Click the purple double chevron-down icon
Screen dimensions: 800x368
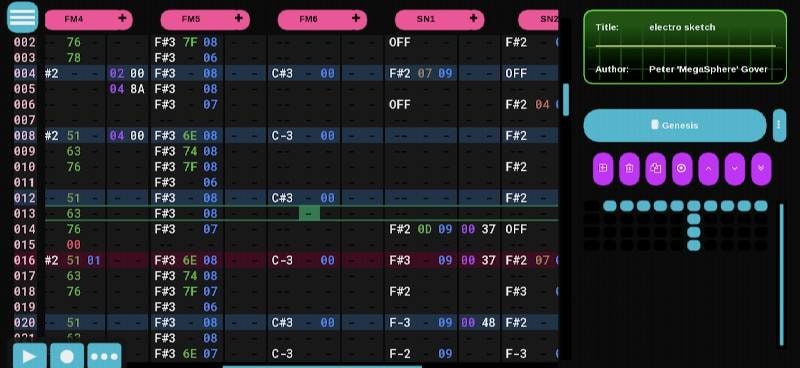coord(761,168)
